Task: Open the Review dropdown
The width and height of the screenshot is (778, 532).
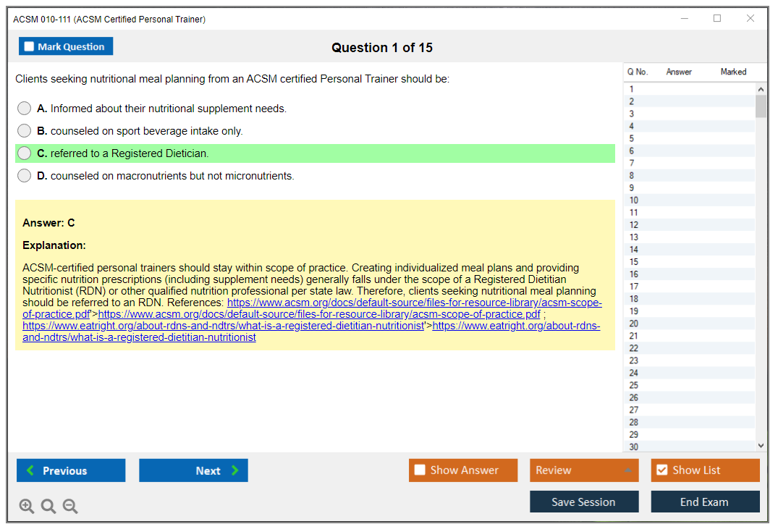Action: click(x=583, y=470)
